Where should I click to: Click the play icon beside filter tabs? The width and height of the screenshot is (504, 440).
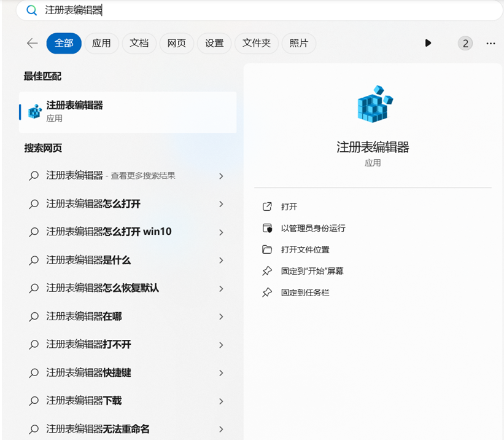[428, 43]
